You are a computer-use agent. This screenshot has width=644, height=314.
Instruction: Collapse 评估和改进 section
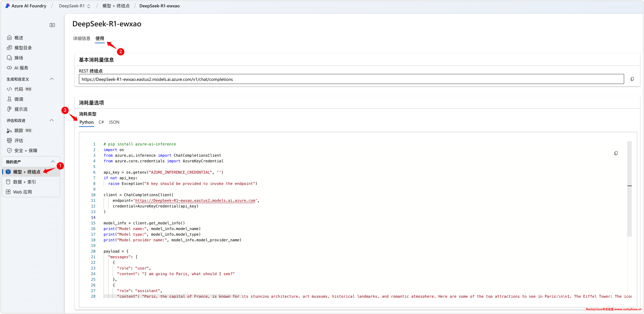point(52,120)
